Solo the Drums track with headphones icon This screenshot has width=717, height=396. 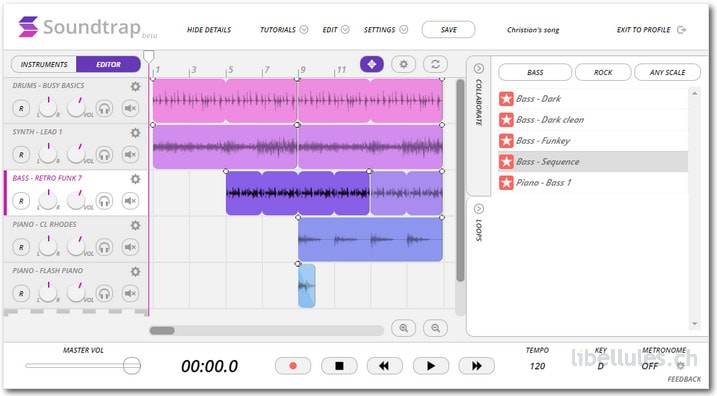[104, 109]
